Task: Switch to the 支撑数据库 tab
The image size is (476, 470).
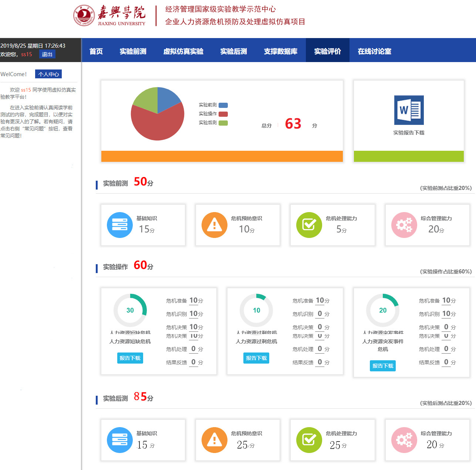Action: click(x=281, y=51)
